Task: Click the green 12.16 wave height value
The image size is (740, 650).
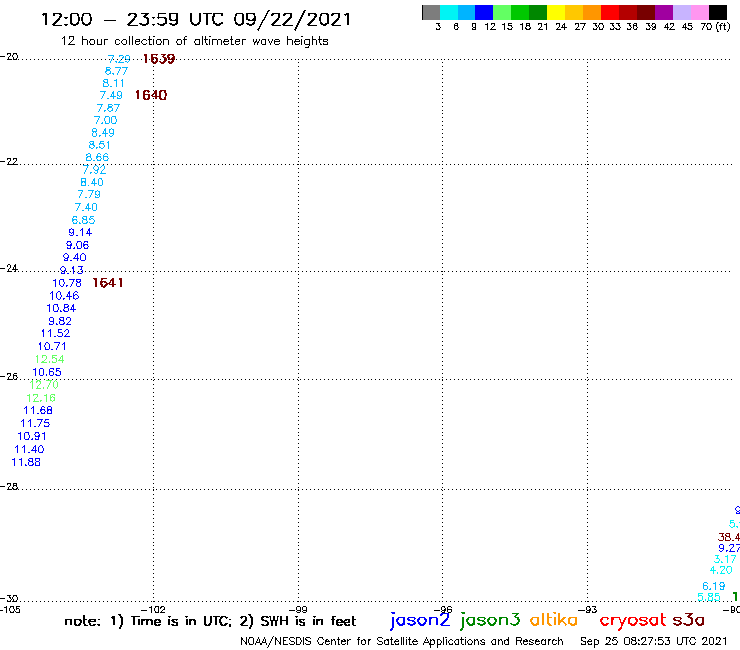Action: coord(41,398)
